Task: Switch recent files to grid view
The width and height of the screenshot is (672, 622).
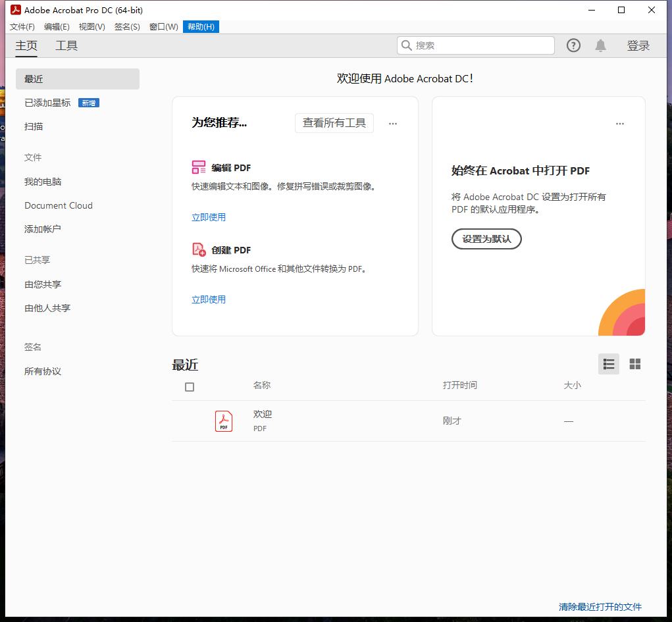Action: 634,363
